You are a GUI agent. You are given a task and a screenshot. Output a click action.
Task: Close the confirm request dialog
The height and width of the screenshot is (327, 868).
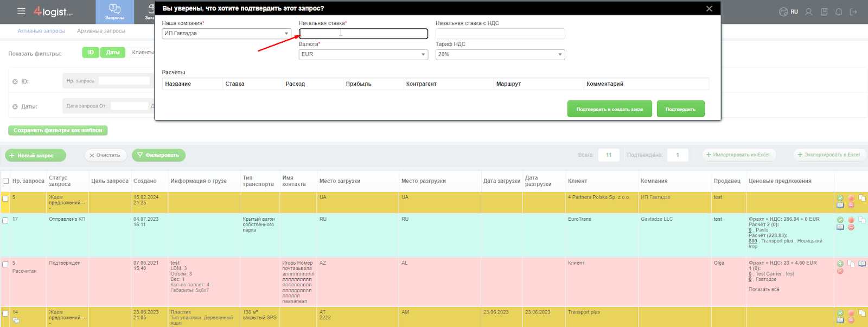(709, 9)
